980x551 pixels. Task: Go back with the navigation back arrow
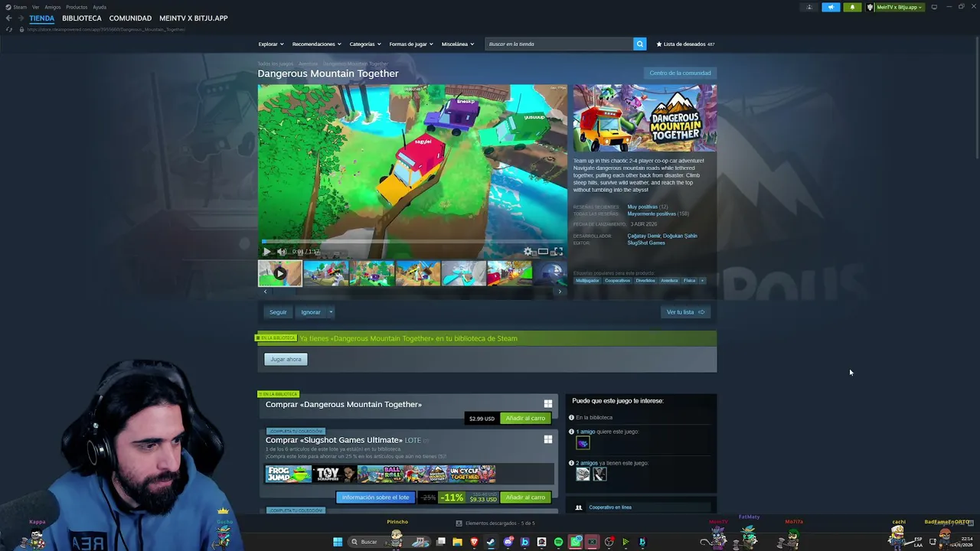pos(8,18)
